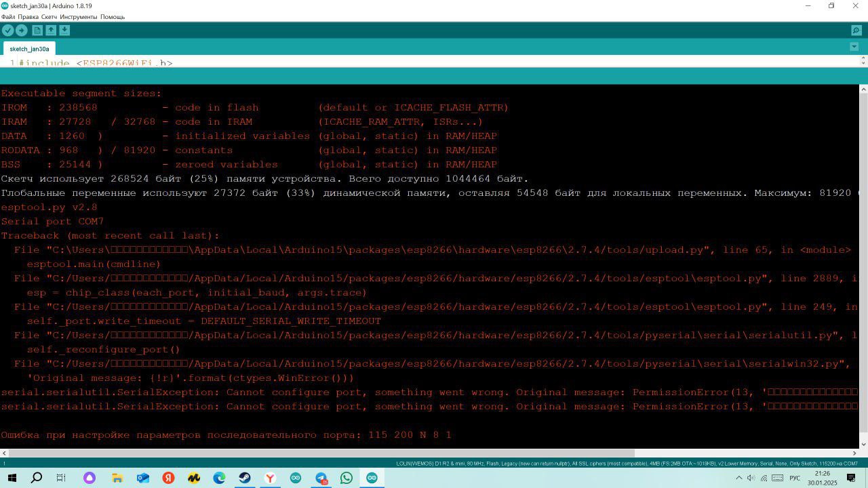
Task: Click the console scroll down arrow
Action: tap(863, 444)
